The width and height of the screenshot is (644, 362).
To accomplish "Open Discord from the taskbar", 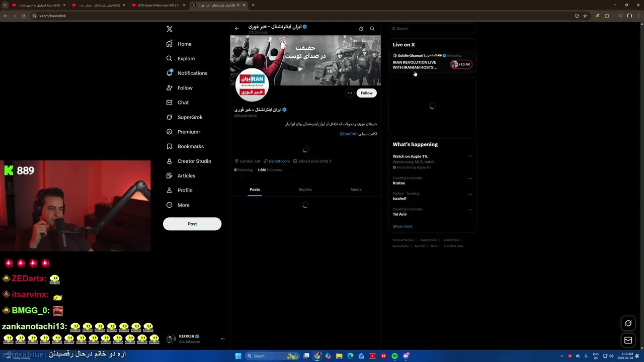I will (406, 356).
